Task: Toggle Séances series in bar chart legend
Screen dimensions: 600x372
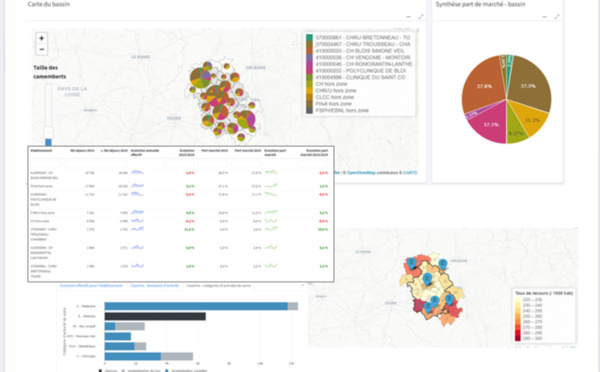Action: tap(108, 370)
